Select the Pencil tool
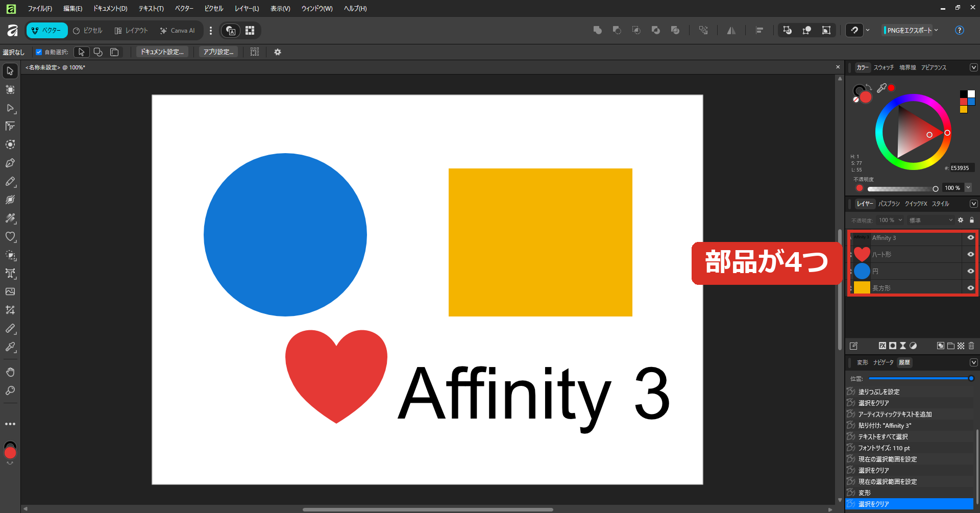This screenshot has height=513, width=980. point(10,182)
